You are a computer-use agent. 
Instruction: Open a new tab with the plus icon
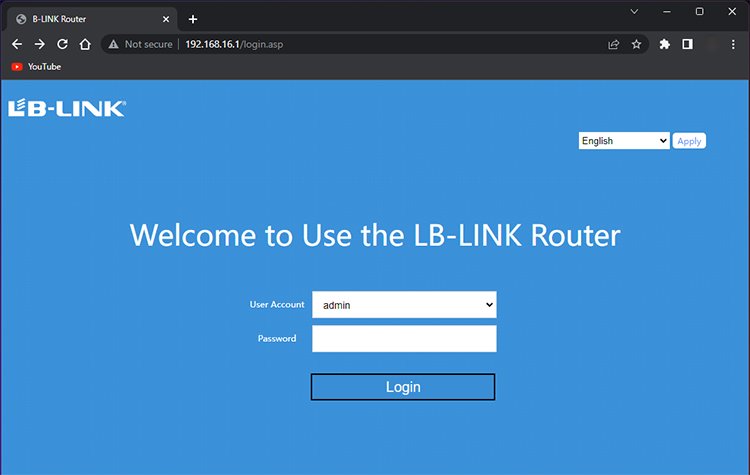pos(193,19)
